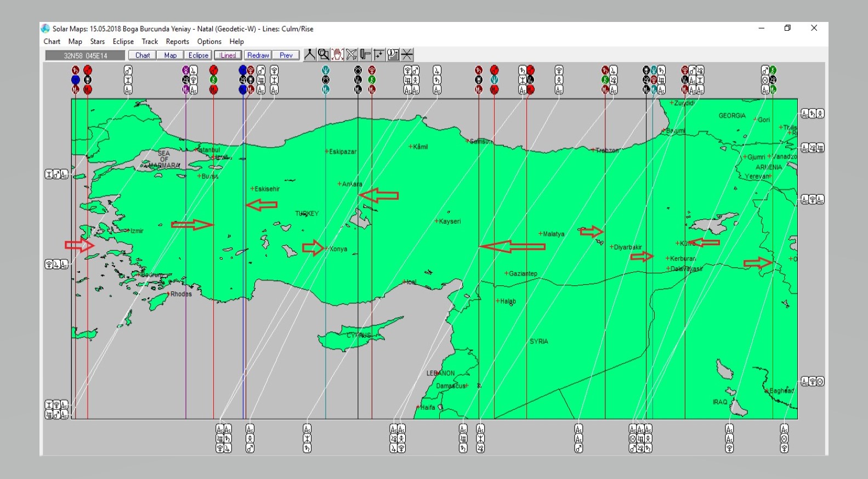Click the blue Chart toolbar button
This screenshot has height=479, width=868.
point(143,55)
